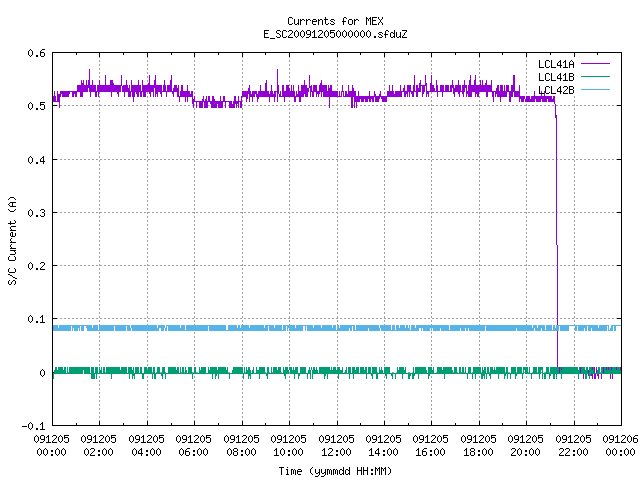Image resolution: width=640 pixels, height=480 pixels.
Task: Click the chart title 'Currents for MEX'
Action: [x=335, y=21]
